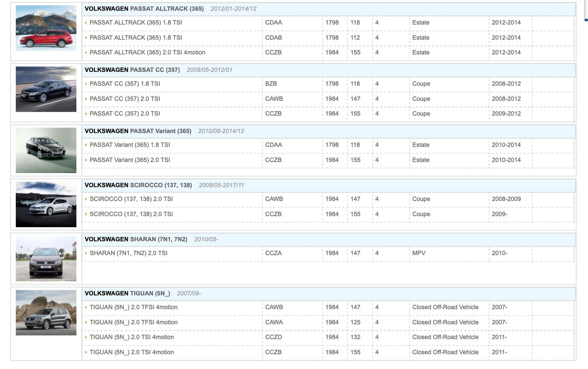Select PASSAT CC 2.0 TSI with CCZB engine
Screen dimensions: 588x369
coord(125,113)
